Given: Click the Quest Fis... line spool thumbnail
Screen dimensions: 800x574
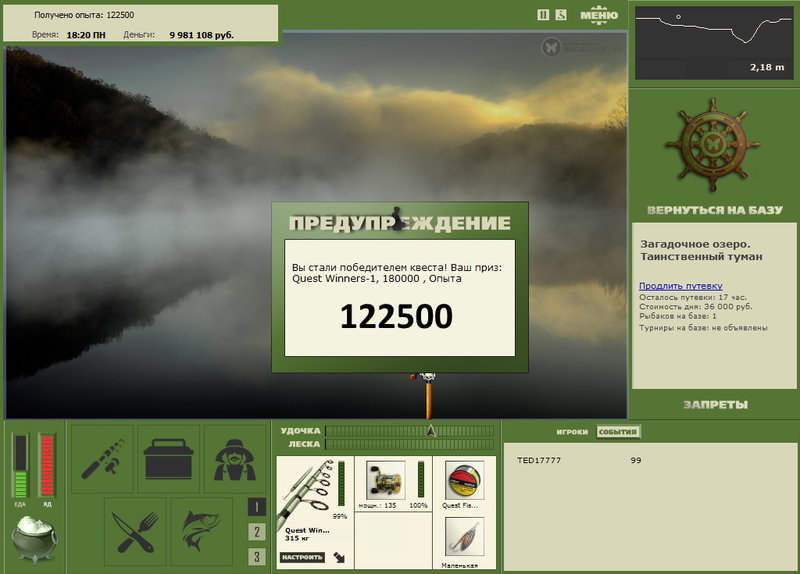Looking at the screenshot, I should pyautogui.click(x=464, y=480).
